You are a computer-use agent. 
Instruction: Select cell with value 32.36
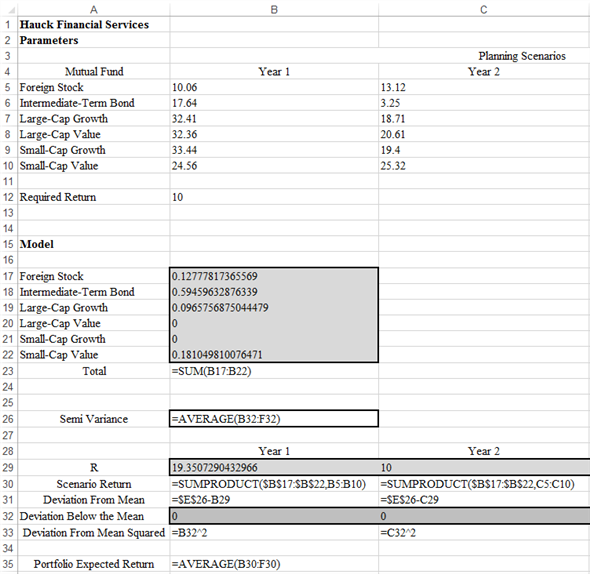point(274,134)
